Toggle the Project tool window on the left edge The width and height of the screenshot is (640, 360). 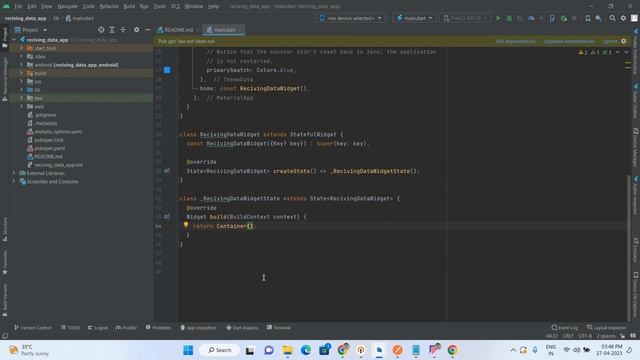pyautogui.click(x=4, y=38)
